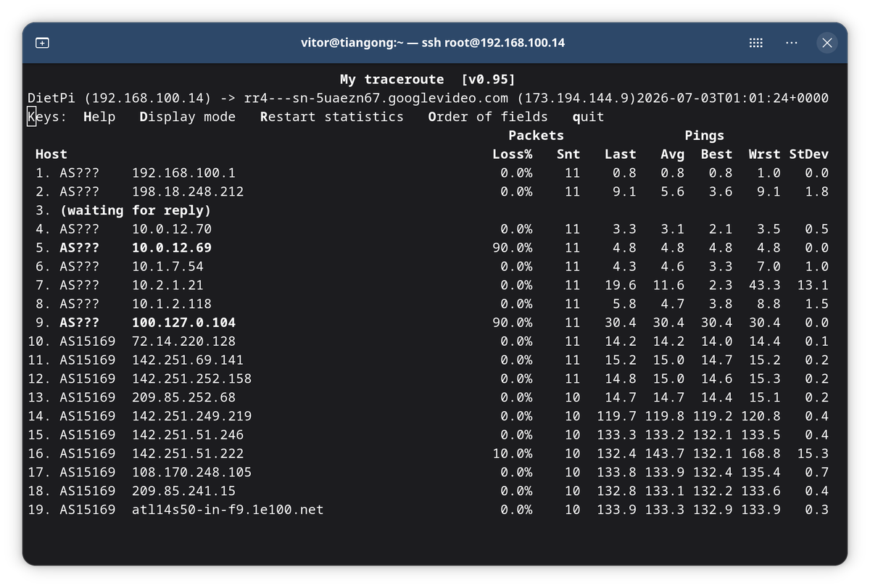The image size is (870, 588).
Task: Click last ping 19.6 in hop 7
Action: coord(621,286)
